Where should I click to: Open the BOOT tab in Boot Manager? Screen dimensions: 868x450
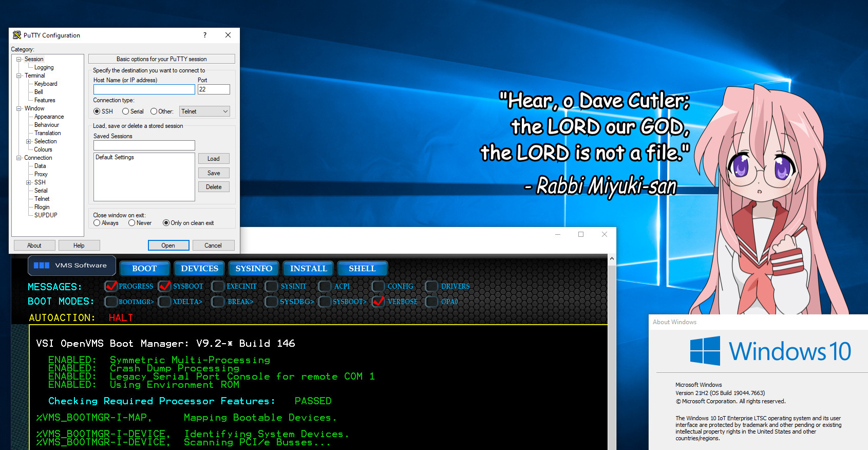tap(144, 269)
